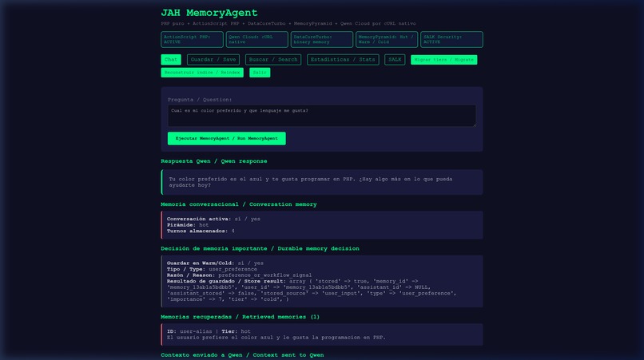Click the Turnos almacenados: 4 line
Image resolution: width=644 pixels, height=360 pixels.
point(201,231)
